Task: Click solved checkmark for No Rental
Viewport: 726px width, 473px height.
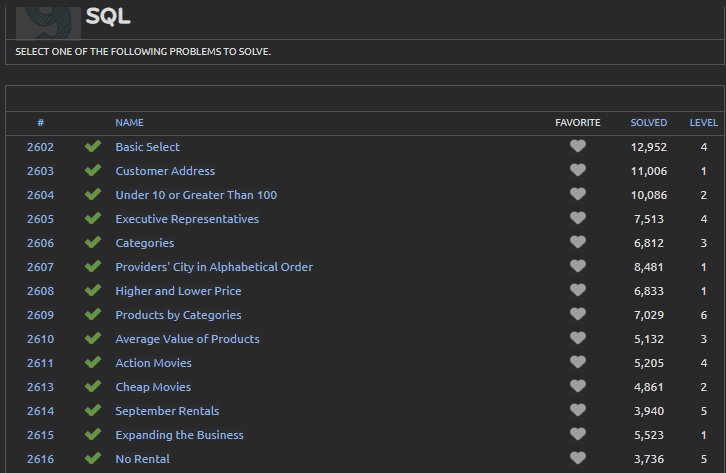Action: point(93,459)
